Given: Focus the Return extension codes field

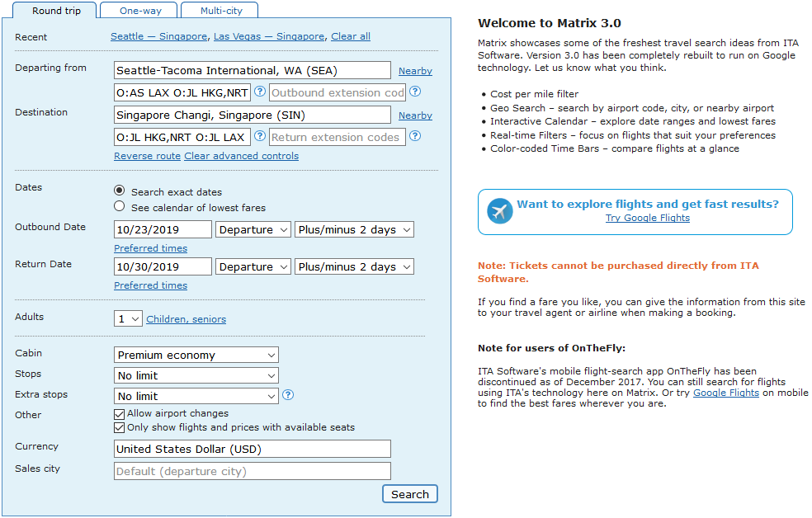Looking at the screenshot, I should [338, 137].
